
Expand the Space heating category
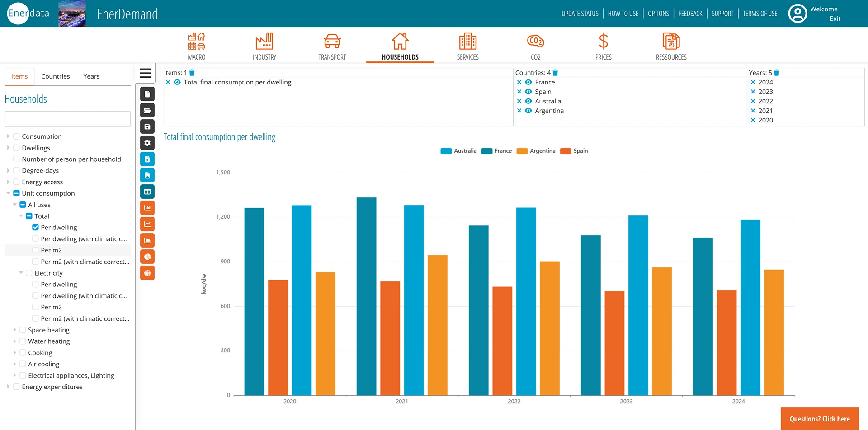pyautogui.click(x=14, y=330)
